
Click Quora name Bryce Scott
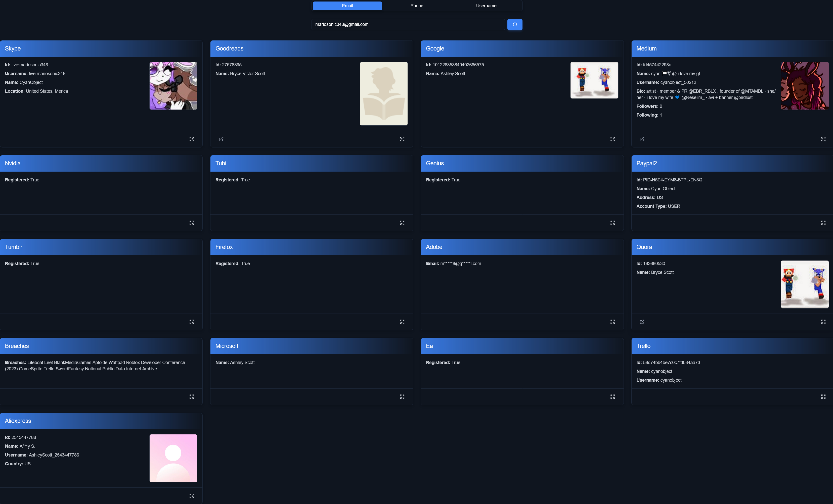[x=655, y=272]
